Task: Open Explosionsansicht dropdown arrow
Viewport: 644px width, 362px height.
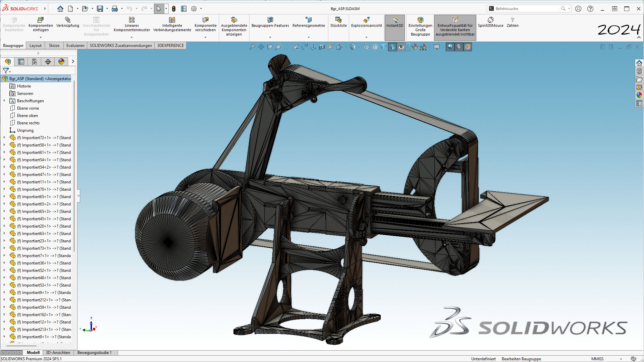Action: pos(366,38)
